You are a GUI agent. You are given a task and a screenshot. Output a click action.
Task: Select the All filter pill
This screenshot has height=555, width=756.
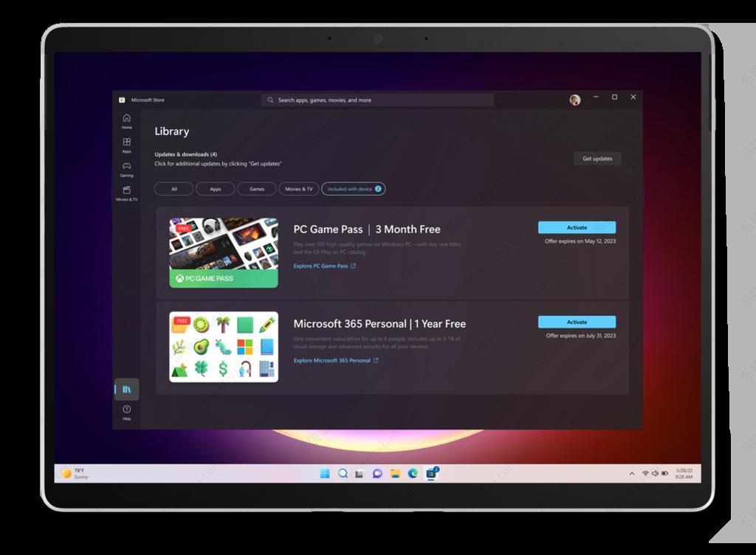click(x=173, y=189)
